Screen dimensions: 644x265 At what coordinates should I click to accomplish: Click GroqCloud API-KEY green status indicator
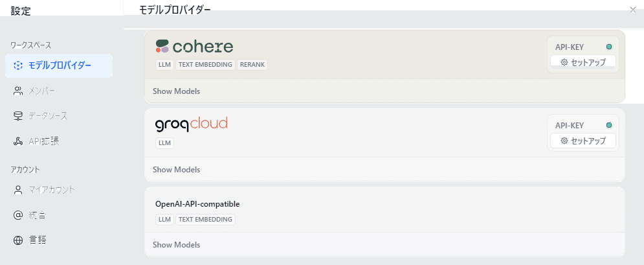pyautogui.click(x=608, y=125)
